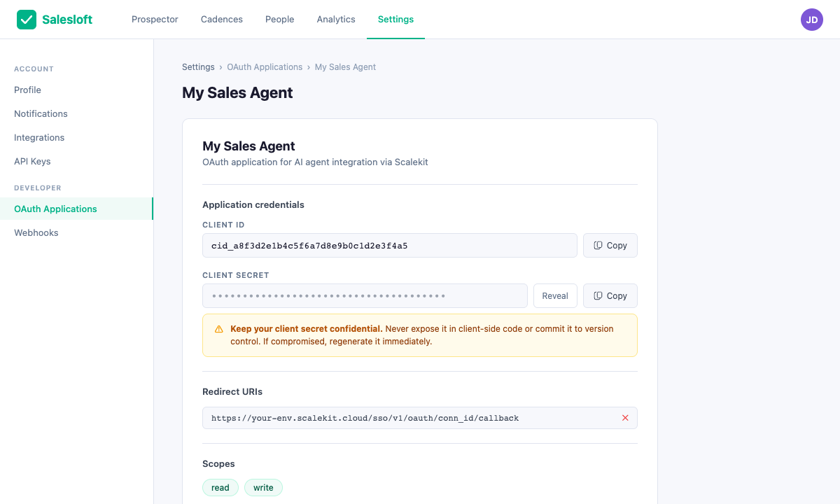Image resolution: width=840 pixels, height=504 pixels.
Task: Open the Analytics tab
Action: pyautogui.click(x=336, y=20)
